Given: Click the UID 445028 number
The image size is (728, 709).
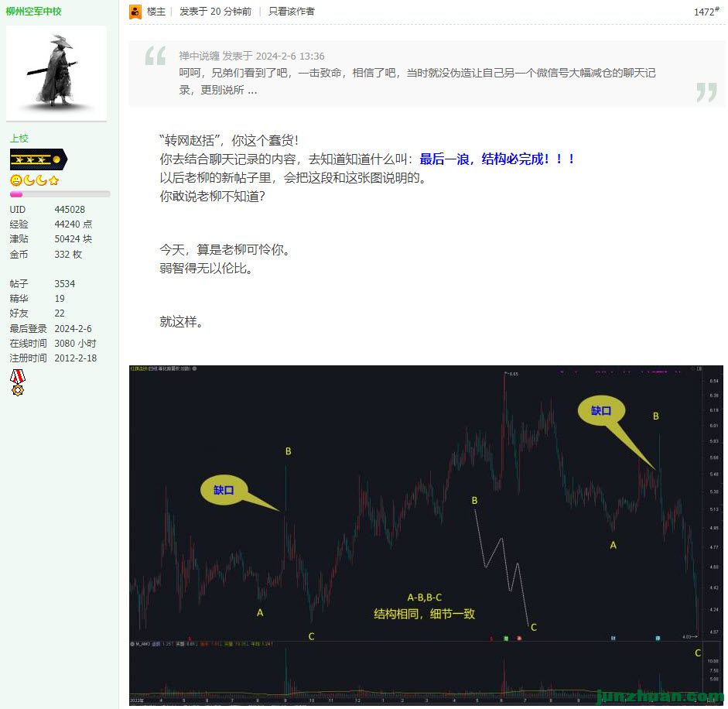Looking at the screenshot, I should click(70, 210).
